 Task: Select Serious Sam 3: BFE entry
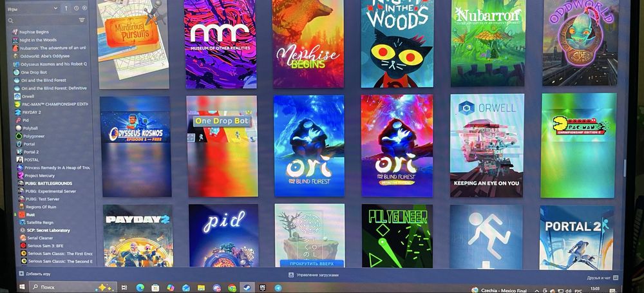45,246
